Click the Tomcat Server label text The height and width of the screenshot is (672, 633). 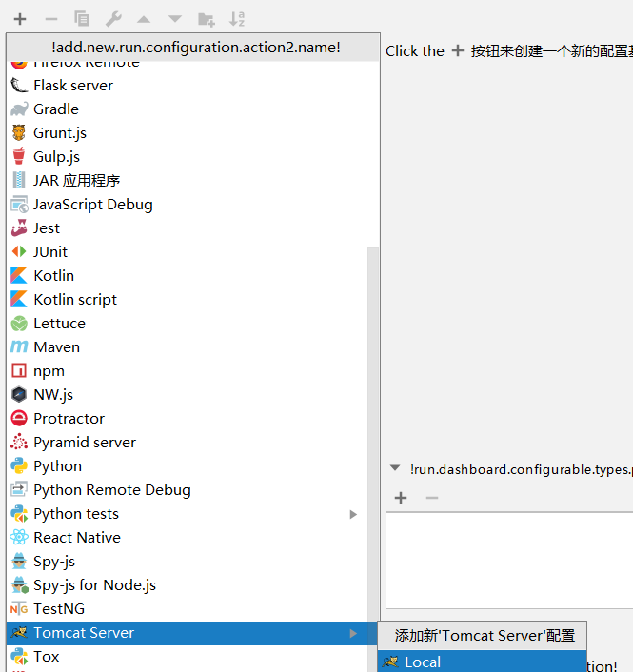point(84,633)
